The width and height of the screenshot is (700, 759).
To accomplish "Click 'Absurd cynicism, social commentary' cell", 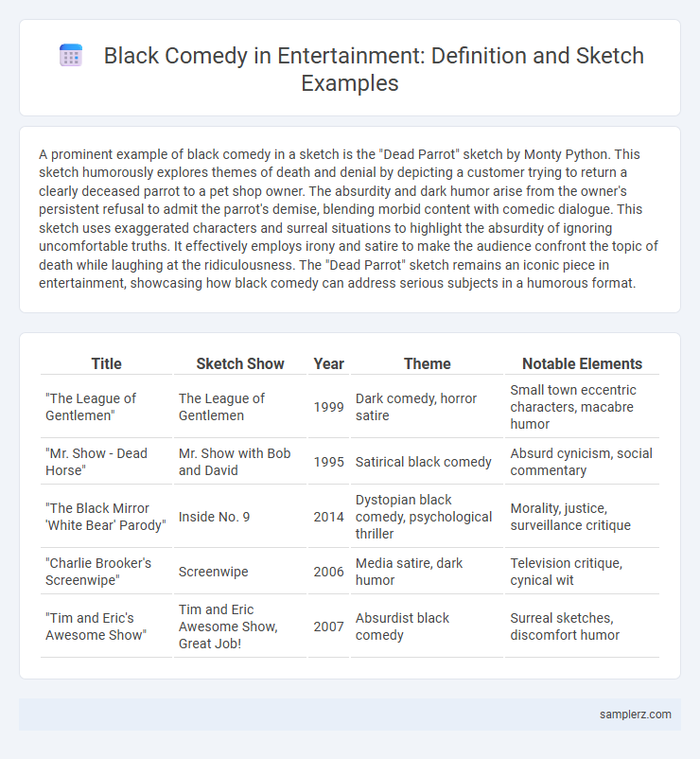I will click(582, 462).
